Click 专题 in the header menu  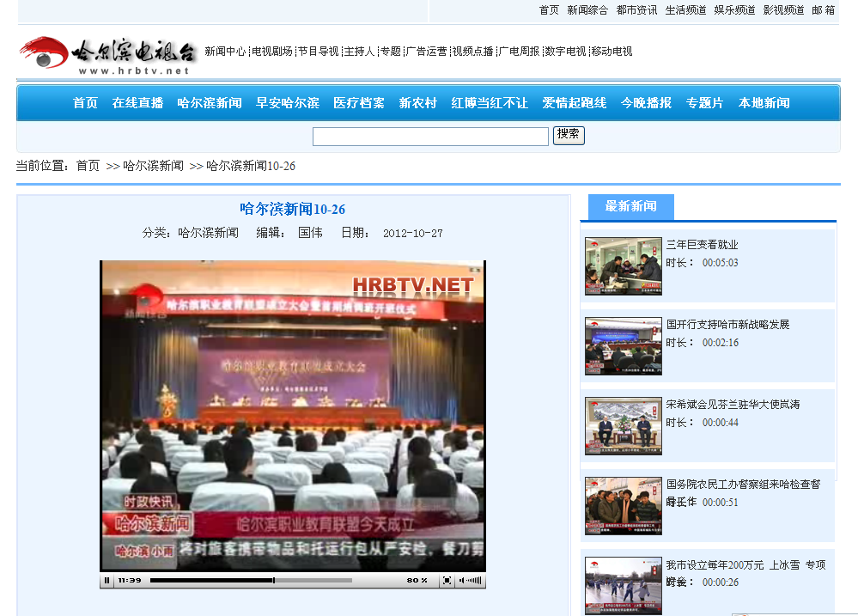point(391,51)
